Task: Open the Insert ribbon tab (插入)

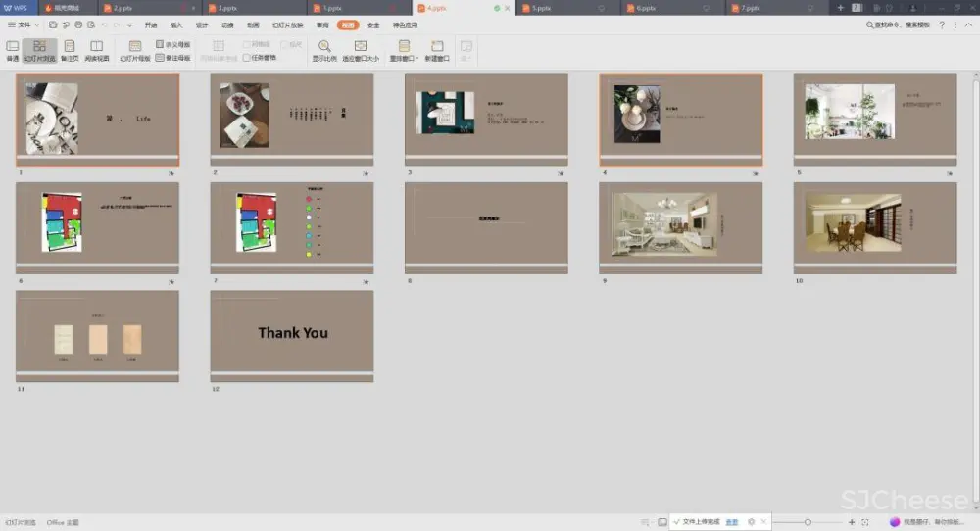Action: pos(176,24)
